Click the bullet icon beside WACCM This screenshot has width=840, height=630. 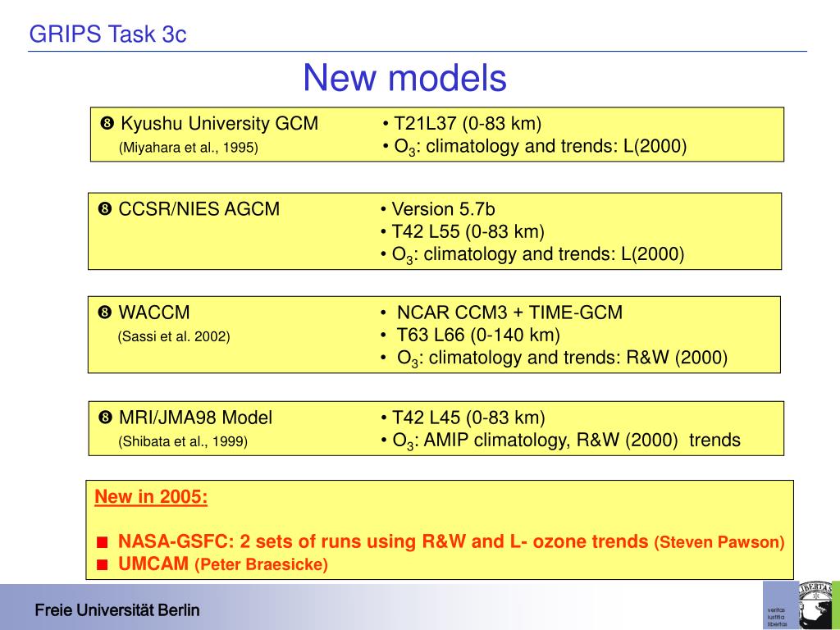[104, 313]
